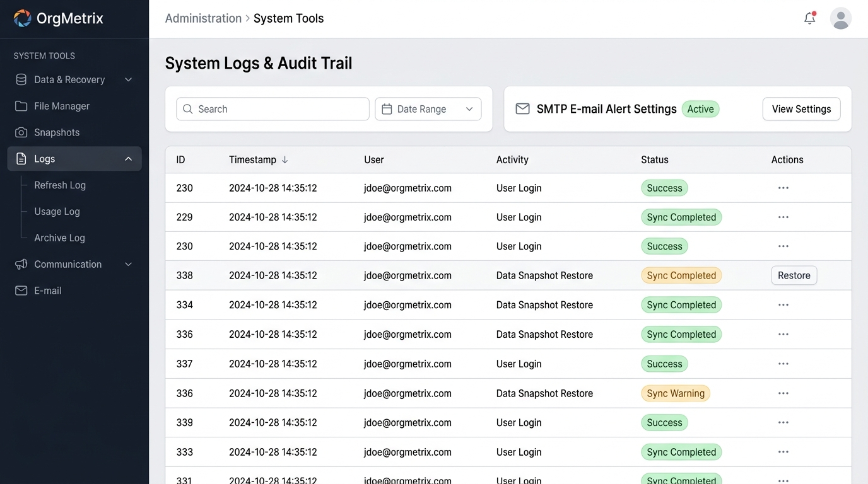Click the Snapshots camera icon
Screen dimensions: 868x484
pos(21,132)
